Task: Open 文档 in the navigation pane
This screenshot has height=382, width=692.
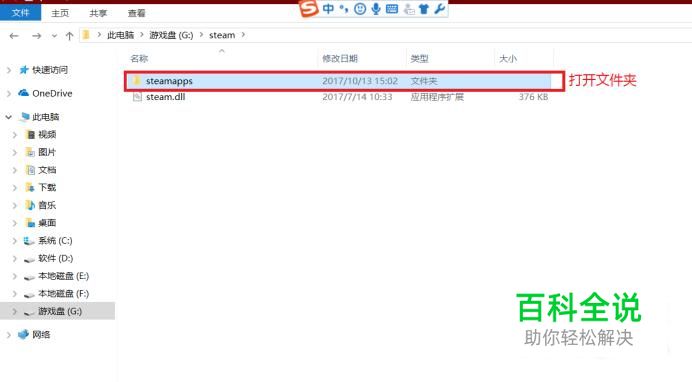Action: [47, 170]
